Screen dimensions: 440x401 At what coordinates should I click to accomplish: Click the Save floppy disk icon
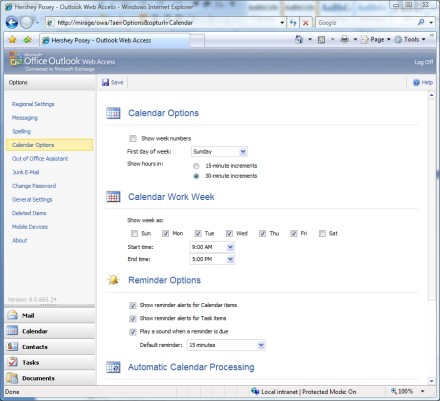click(x=106, y=82)
